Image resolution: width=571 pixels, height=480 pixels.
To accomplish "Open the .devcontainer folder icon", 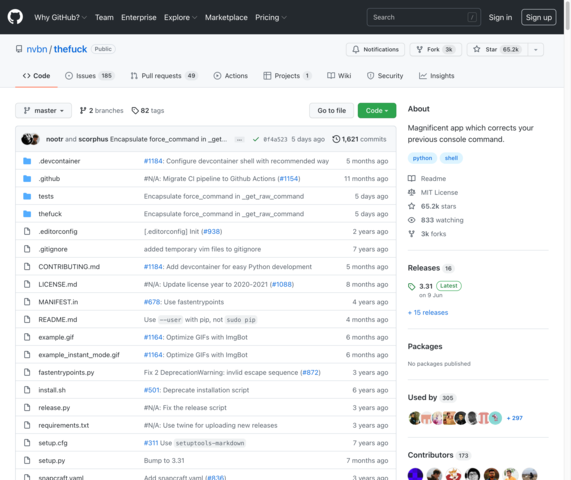I will point(27,161).
